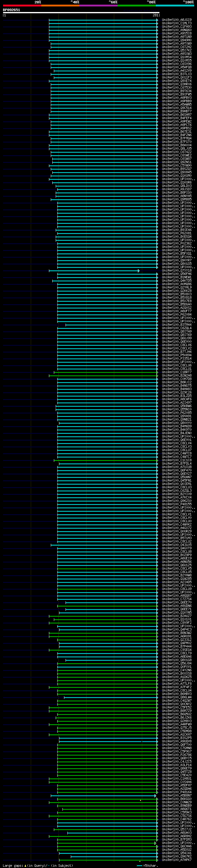Click the cyan ~100% identity legend segment
The width and height of the screenshot is (197, 868).
coord(175,6)
